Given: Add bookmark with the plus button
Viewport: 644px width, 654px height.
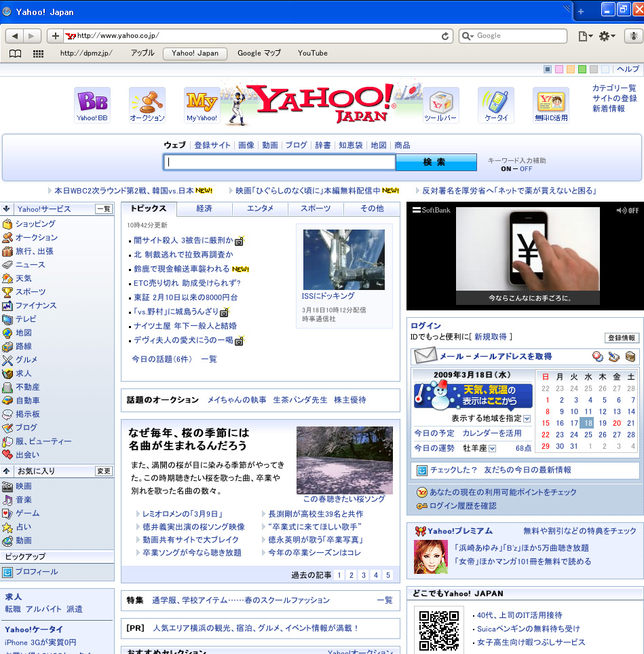Looking at the screenshot, I should point(56,36).
